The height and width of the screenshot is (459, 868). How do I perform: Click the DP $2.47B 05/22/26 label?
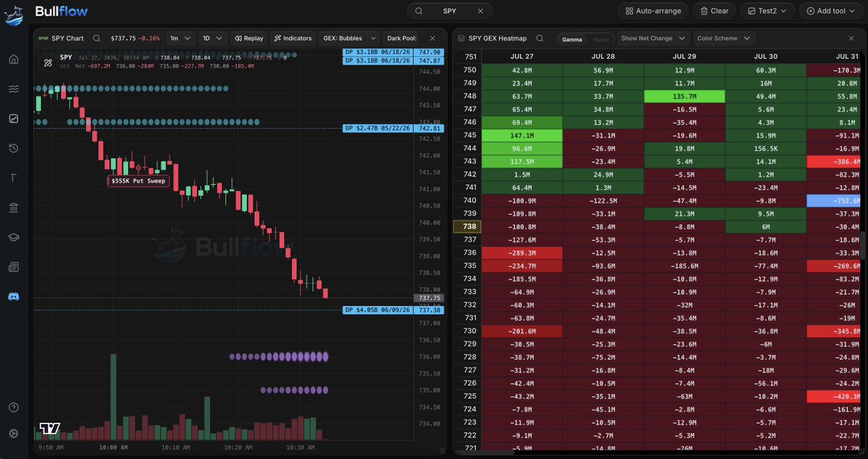[x=378, y=128]
